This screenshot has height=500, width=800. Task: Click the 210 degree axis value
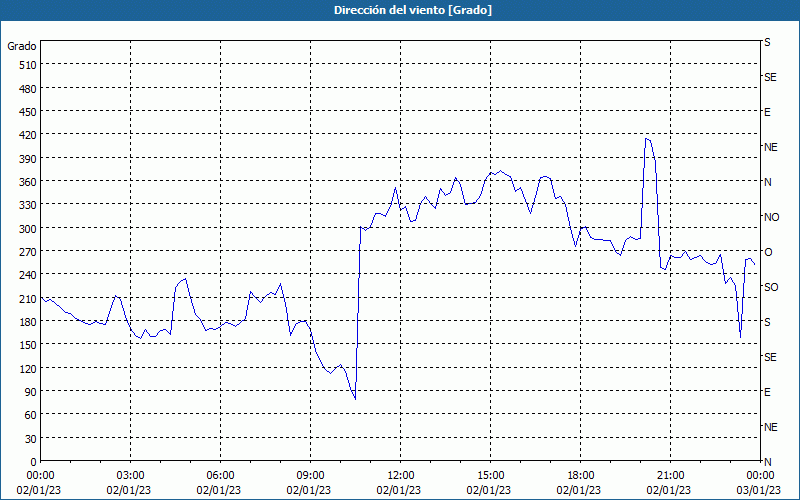(x=28, y=299)
